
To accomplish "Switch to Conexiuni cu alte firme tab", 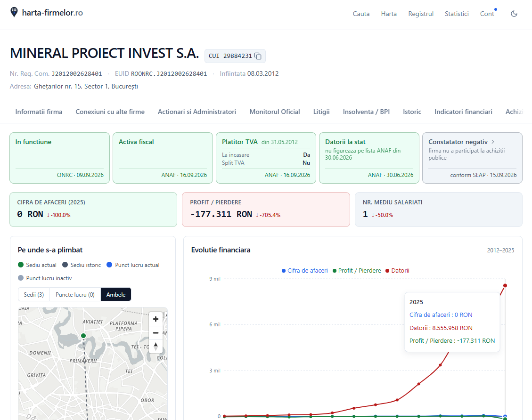I will tap(110, 112).
